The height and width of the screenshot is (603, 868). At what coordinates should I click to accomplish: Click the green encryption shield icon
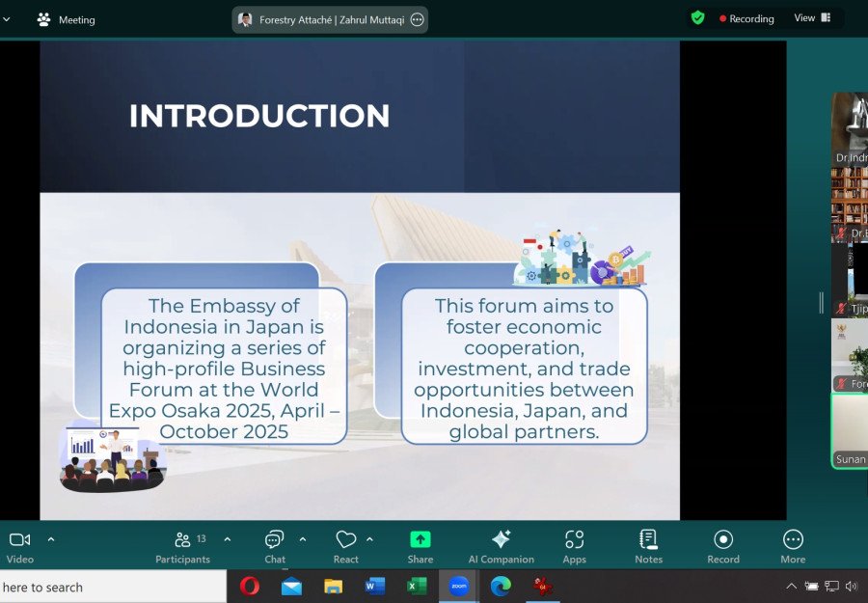pyautogui.click(x=697, y=18)
